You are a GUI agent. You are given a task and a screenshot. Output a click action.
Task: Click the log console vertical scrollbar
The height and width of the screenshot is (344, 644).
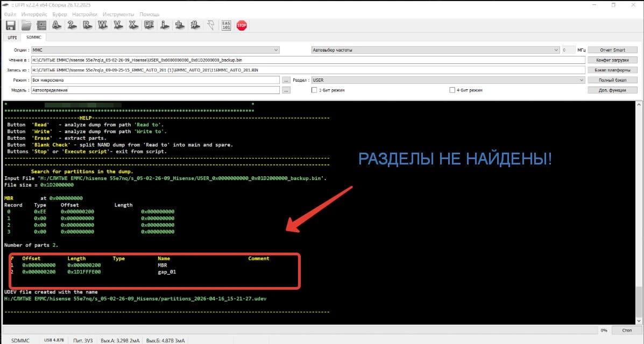tap(638, 213)
